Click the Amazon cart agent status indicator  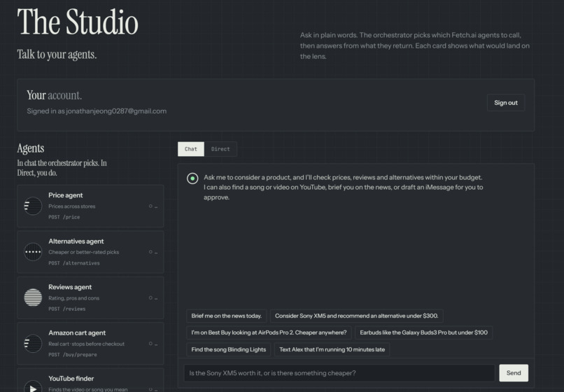153,344
